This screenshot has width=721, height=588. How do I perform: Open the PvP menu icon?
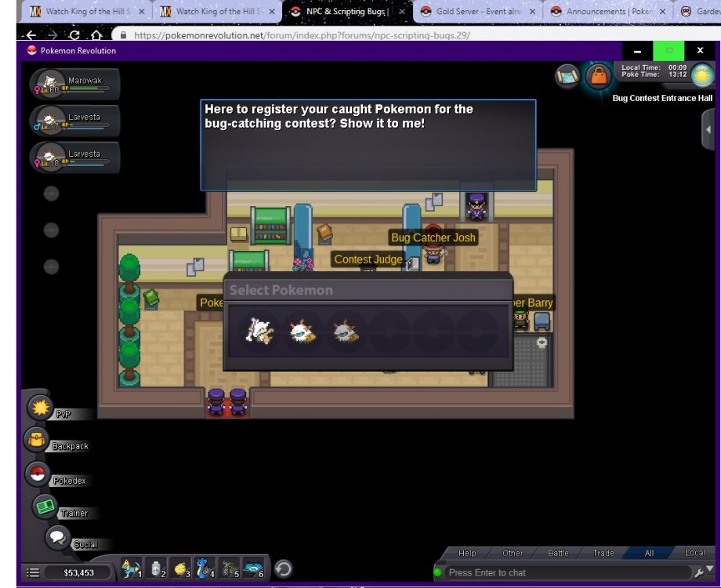(x=41, y=407)
